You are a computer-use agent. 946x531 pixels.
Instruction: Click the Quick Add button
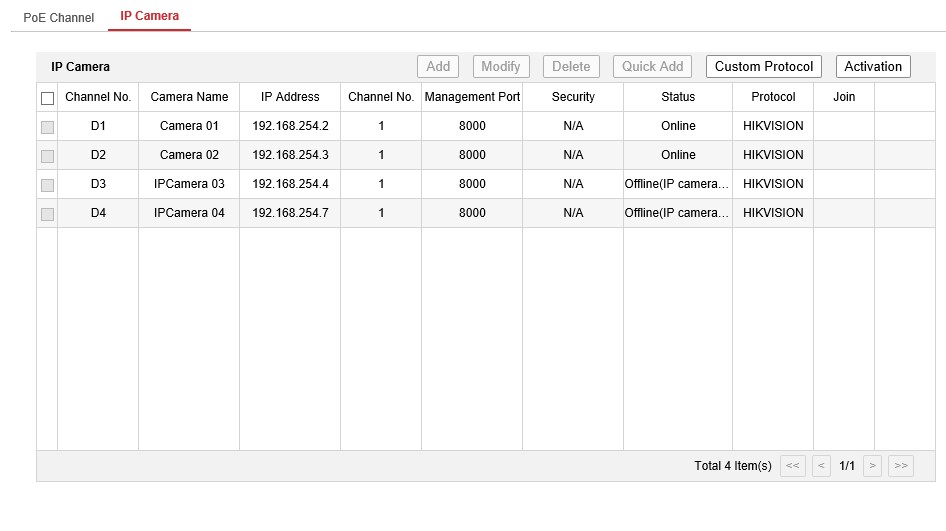pyautogui.click(x=652, y=67)
